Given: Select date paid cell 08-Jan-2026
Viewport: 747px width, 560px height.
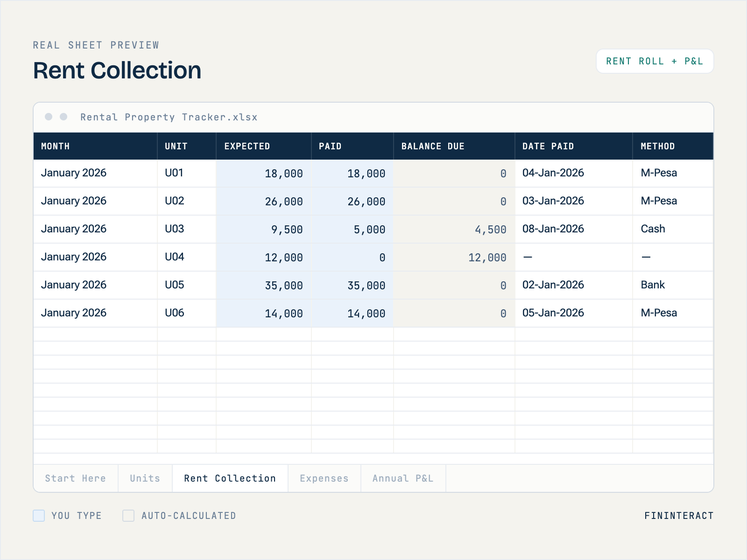Looking at the screenshot, I should click(574, 229).
